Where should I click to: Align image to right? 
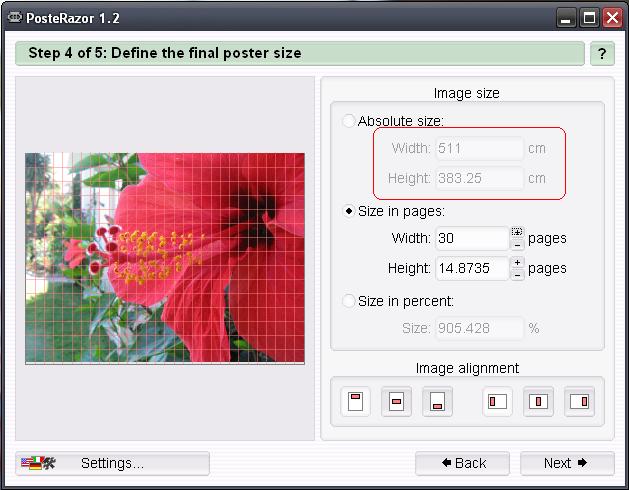coord(579,401)
